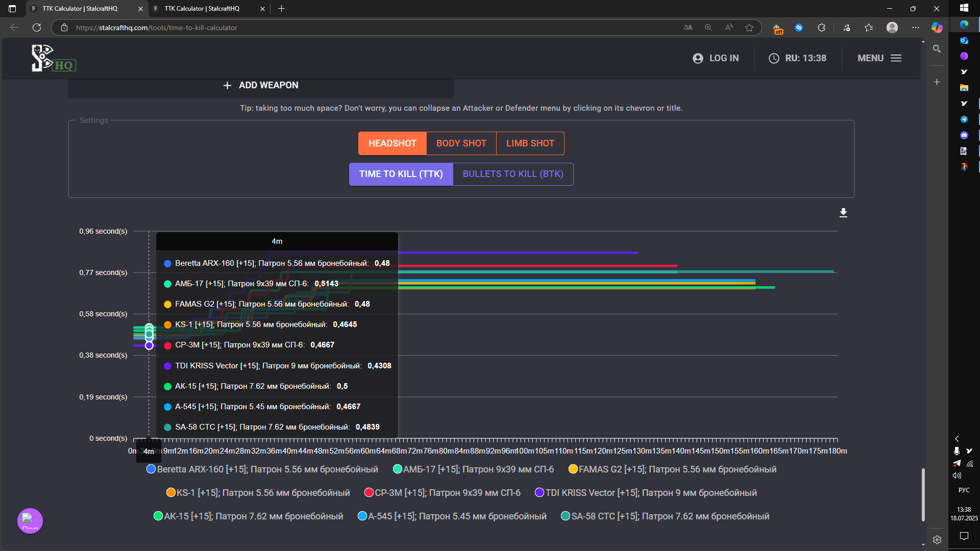The height and width of the screenshot is (551, 980).
Task: Toggle TDI KRISS Vector series in legend
Action: click(646, 493)
